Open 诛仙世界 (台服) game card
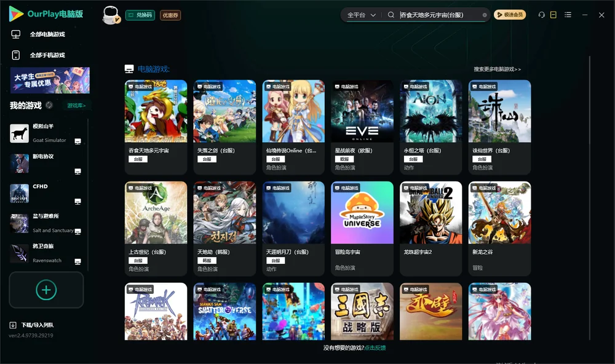This screenshot has width=615, height=364. (x=499, y=127)
